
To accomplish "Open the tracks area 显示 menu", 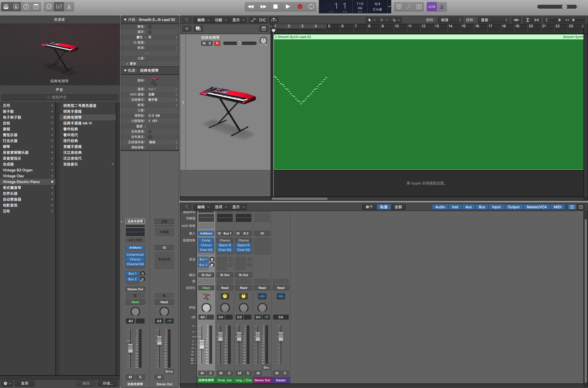I will [x=238, y=20].
